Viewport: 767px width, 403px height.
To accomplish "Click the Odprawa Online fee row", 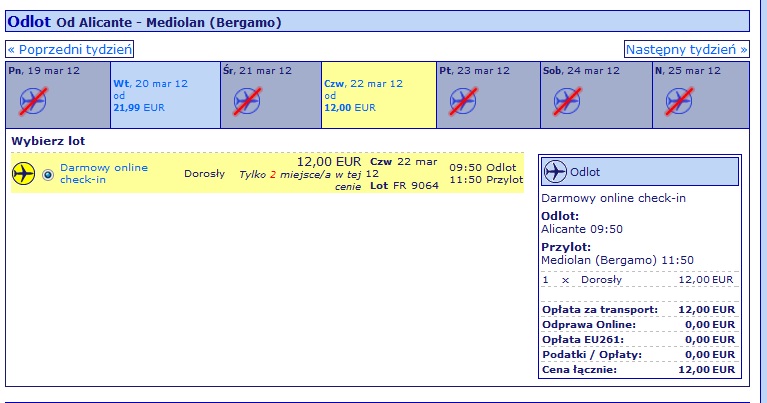I will (639, 325).
